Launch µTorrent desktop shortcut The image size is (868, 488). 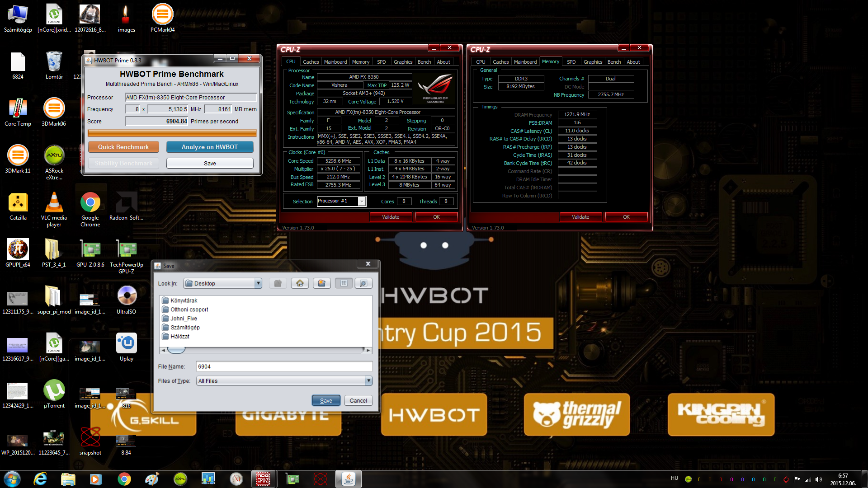click(x=54, y=394)
